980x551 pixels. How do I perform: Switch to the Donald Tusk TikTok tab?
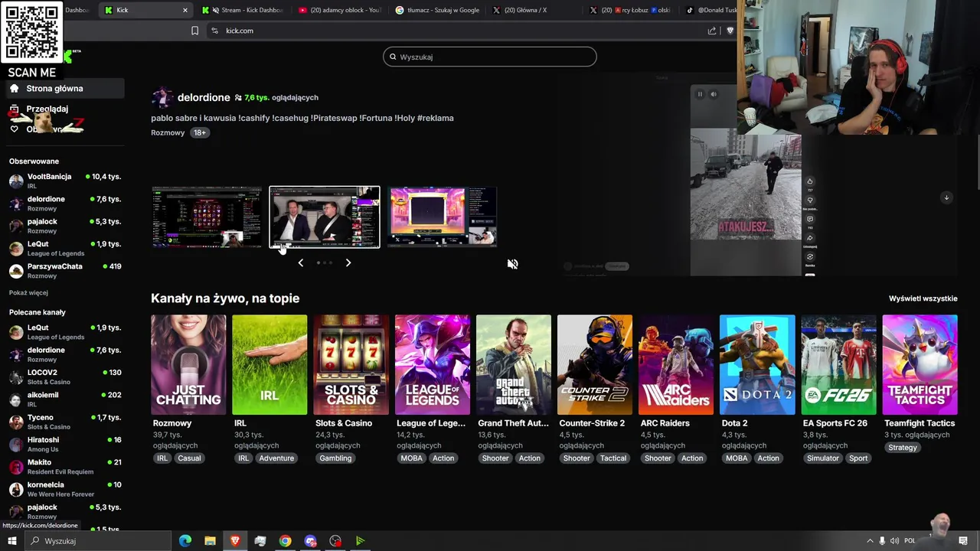click(710, 10)
